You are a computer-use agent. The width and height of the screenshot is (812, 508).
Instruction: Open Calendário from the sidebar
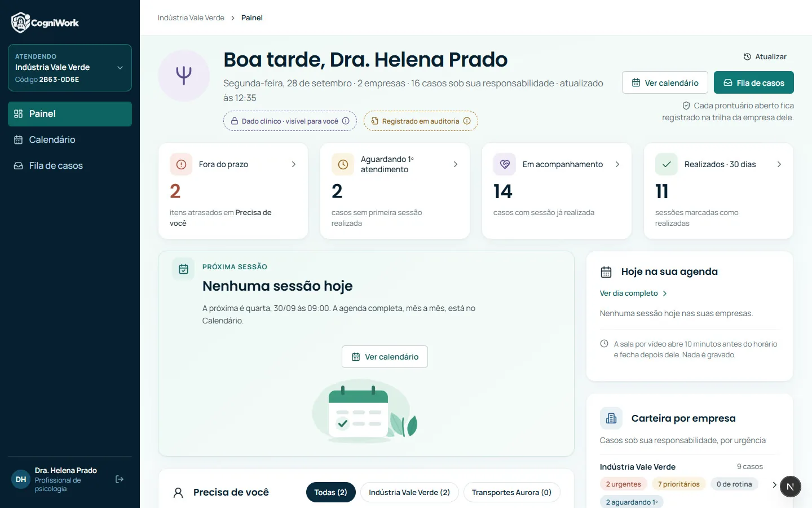click(70, 140)
